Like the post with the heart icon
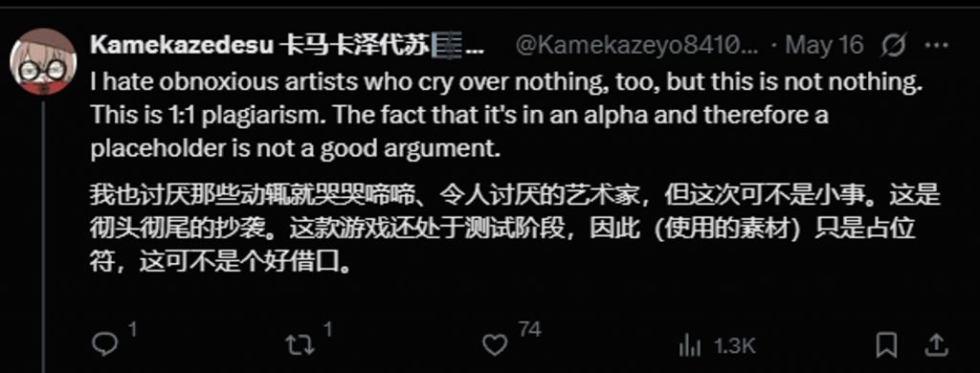Viewport: 980px width, 373px height. 496,345
